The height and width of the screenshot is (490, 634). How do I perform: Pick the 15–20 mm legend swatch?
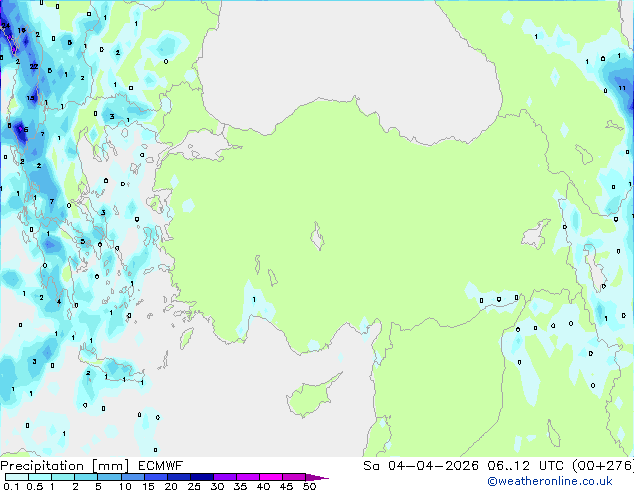point(155,477)
